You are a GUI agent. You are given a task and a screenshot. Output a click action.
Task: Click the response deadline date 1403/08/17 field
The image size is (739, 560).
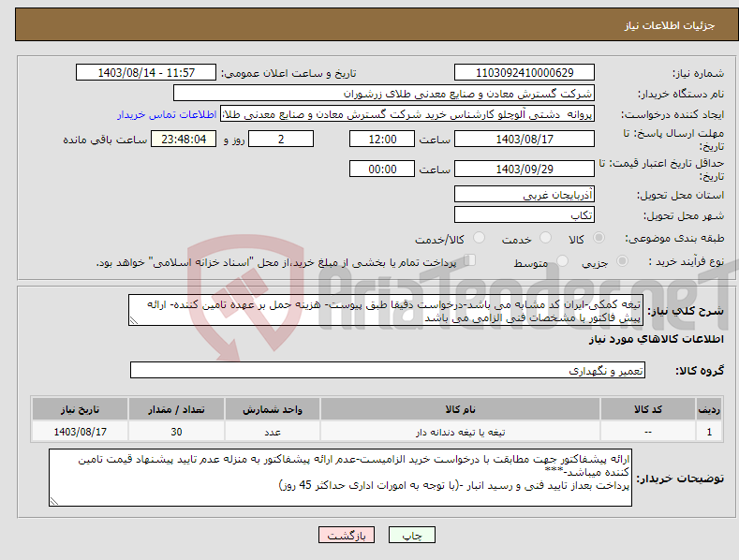tap(525, 139)
